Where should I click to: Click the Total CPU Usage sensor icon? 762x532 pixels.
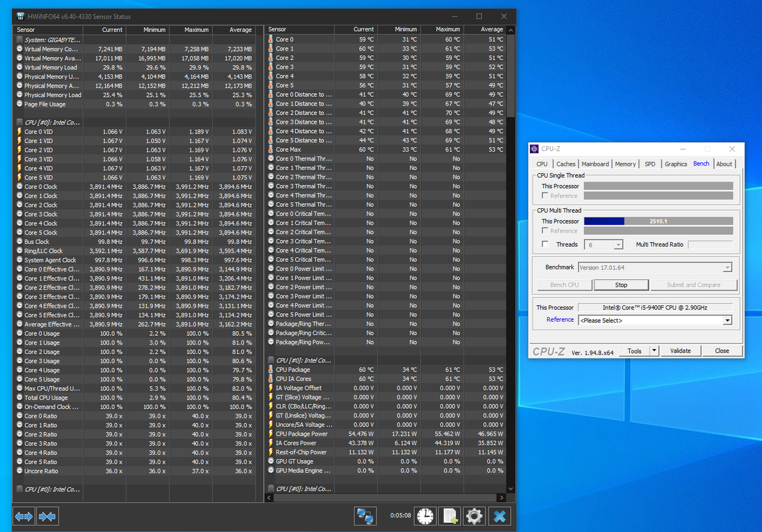point(19,398)
